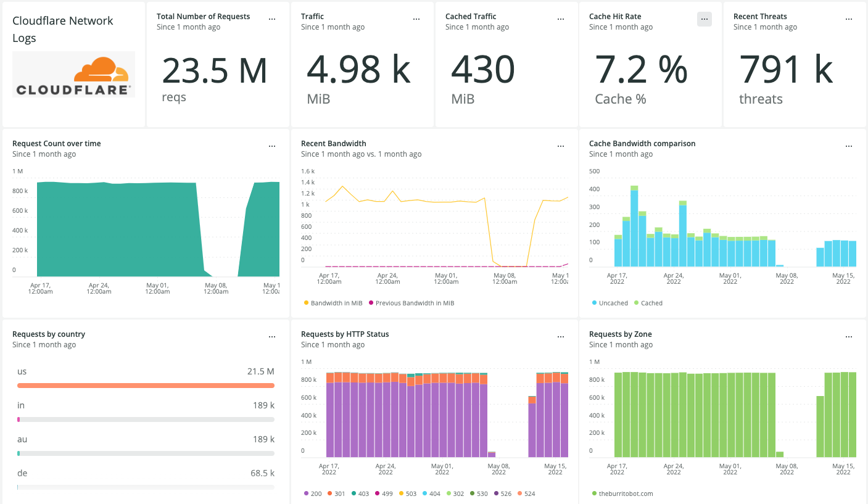Image resolution: width=868 pixels, height=504 pixels.
Task: Open the Cache Bandwidth comparison ellipsis menu
Action: [x=849, y=146]
